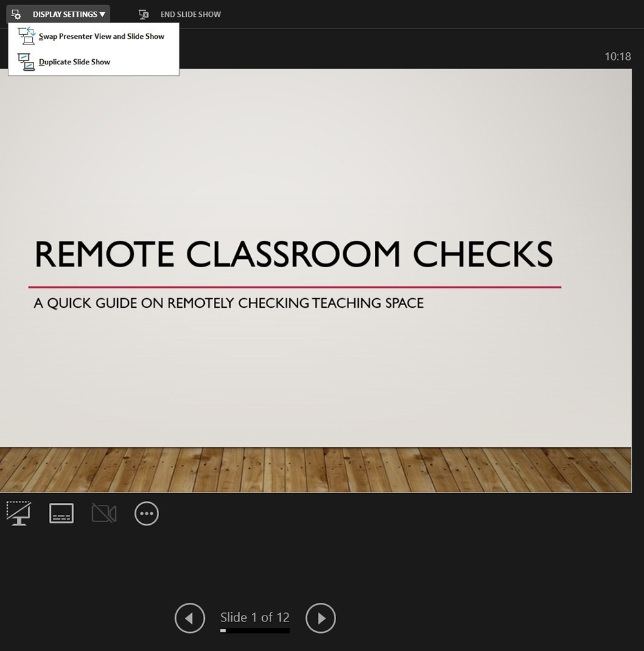Open more slide show options via ellipsis icon
644x651 pixels.
(x=146, y=513)
